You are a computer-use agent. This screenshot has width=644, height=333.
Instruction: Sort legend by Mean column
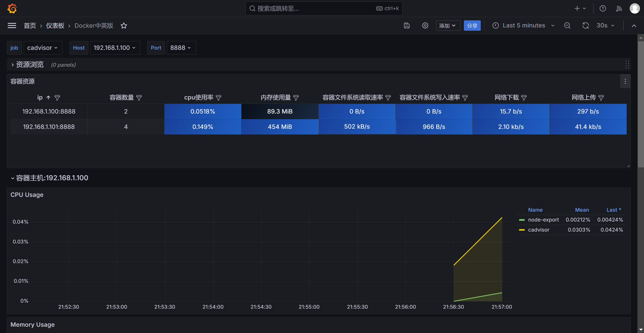(582, 210)
